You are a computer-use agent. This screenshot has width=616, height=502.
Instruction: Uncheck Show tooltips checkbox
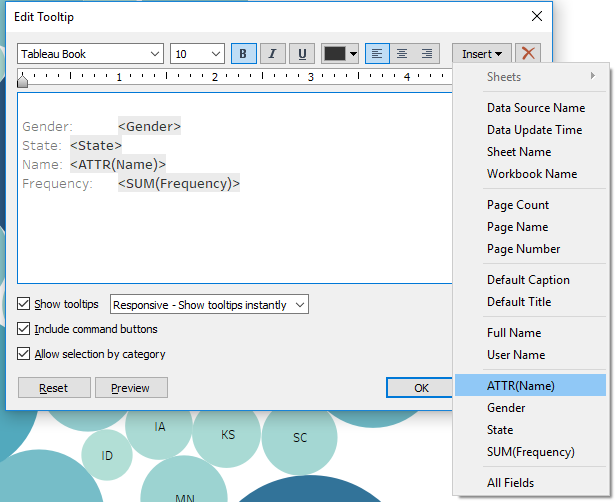pyautogui.click(x=23, y=304)
